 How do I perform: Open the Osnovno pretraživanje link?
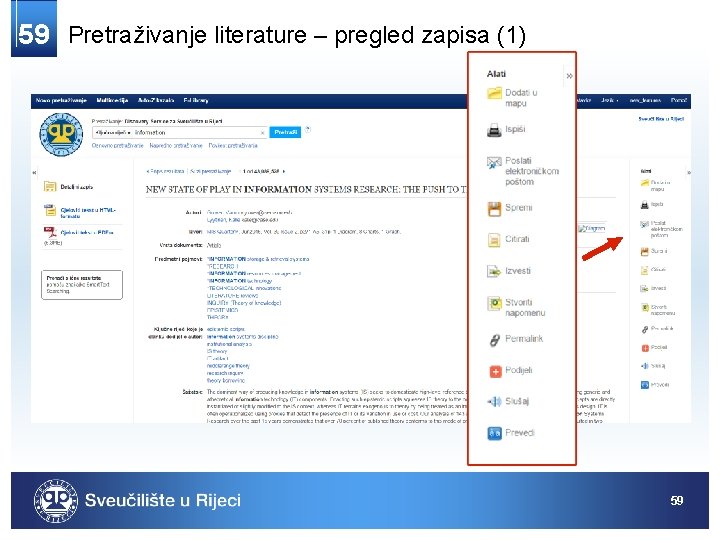pos(118,146)
